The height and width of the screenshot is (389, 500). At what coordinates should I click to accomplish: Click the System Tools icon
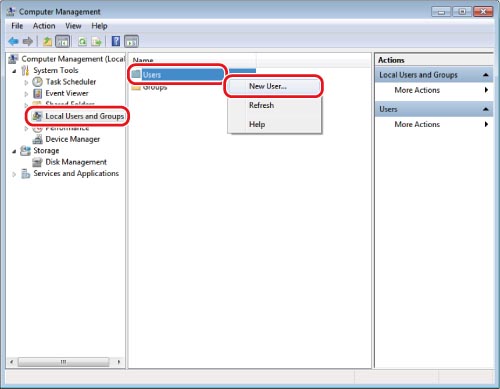[25, 70]
